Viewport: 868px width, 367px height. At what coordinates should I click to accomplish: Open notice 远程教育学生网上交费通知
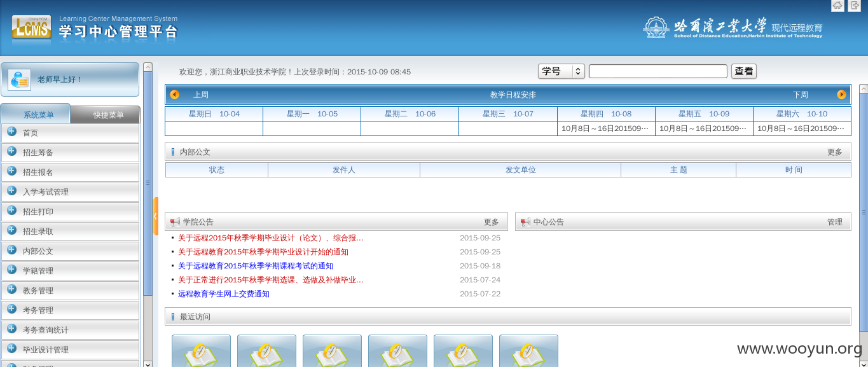pyautogui.click(x=224, y=294)
